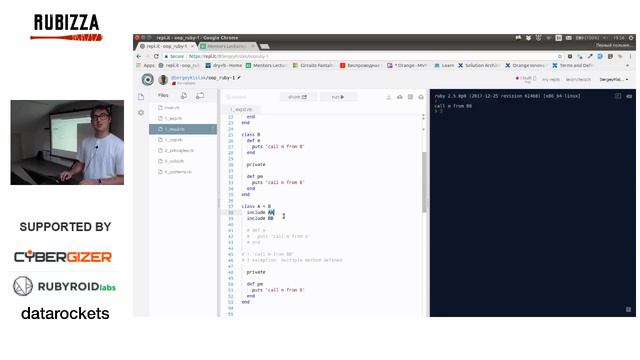
Task: Open the SergeyKlal account dropdown
Action: point(613,79)
